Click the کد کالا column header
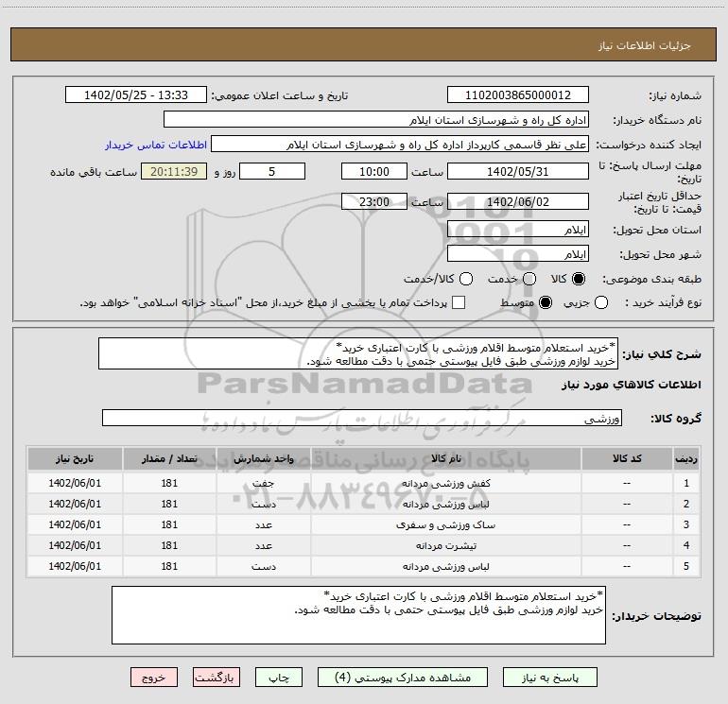 pos(627,458)
